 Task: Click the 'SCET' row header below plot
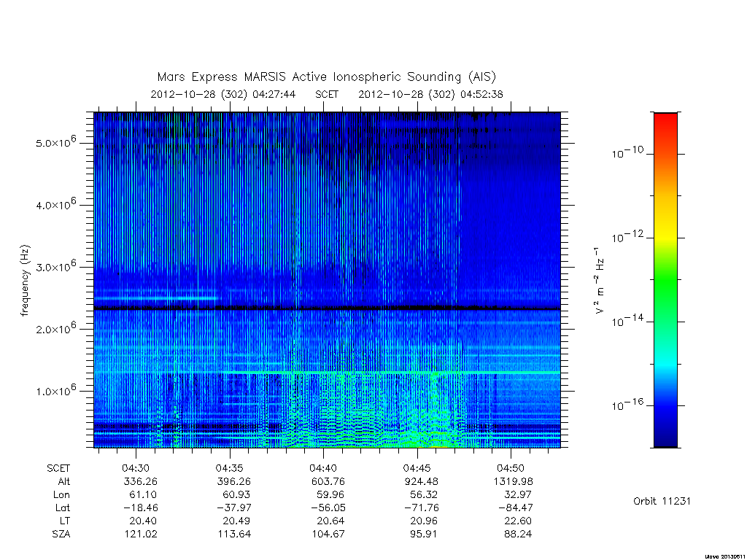58,469
